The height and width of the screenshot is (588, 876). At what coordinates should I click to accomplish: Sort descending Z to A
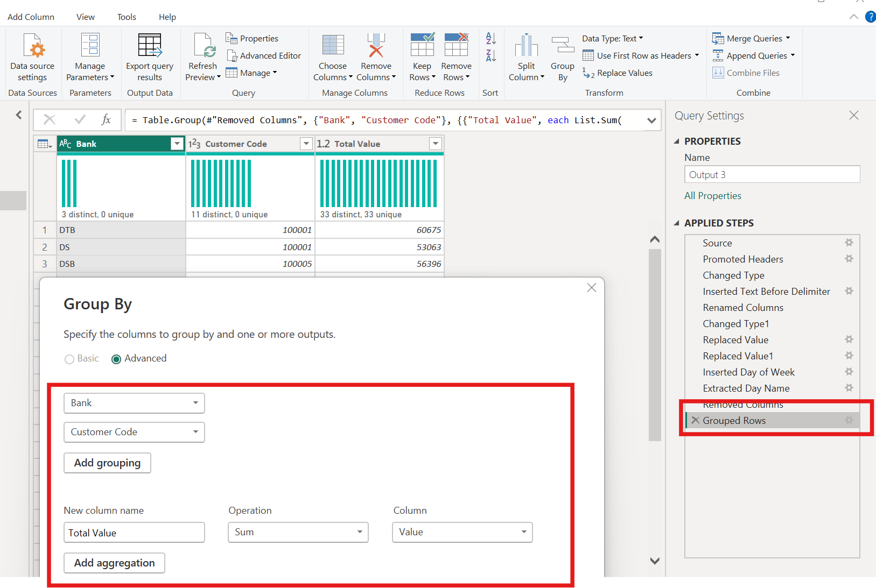click(490, 55)
